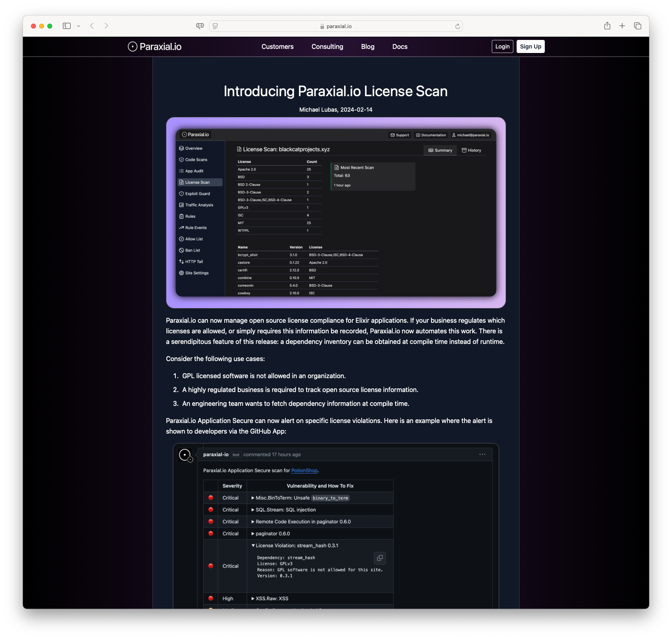Open the HTTP Tail view
Screen dimensions: 672x639
click(193, 261)
